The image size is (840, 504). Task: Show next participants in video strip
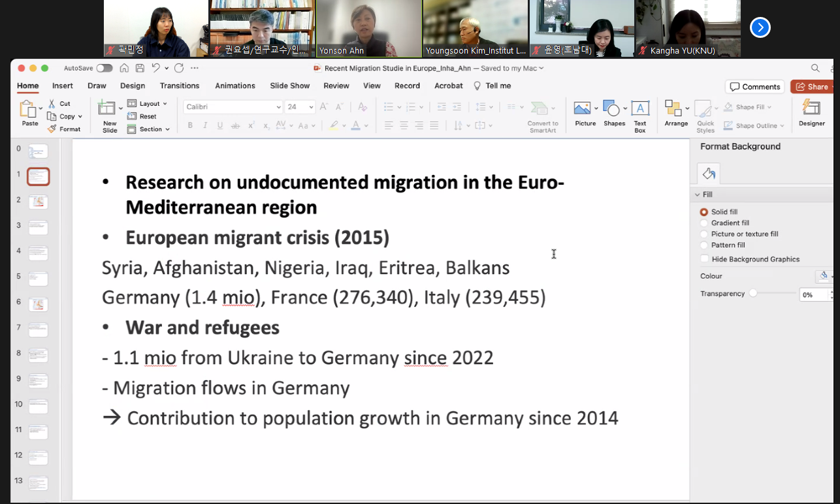tap(760, 27)
